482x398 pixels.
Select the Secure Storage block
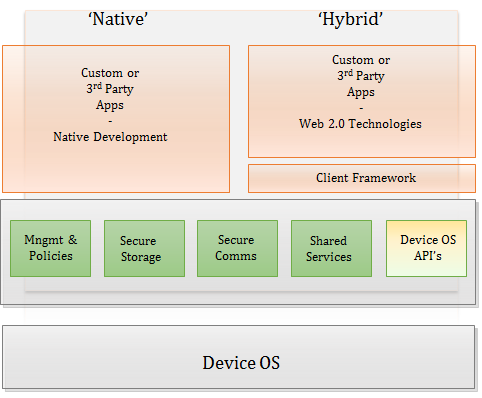click(x=144, y=248)
